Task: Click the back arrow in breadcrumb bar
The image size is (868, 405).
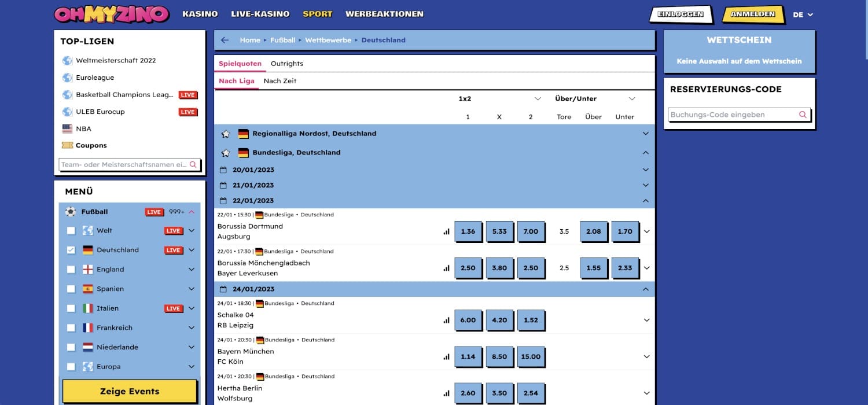Action: [225, 40]
